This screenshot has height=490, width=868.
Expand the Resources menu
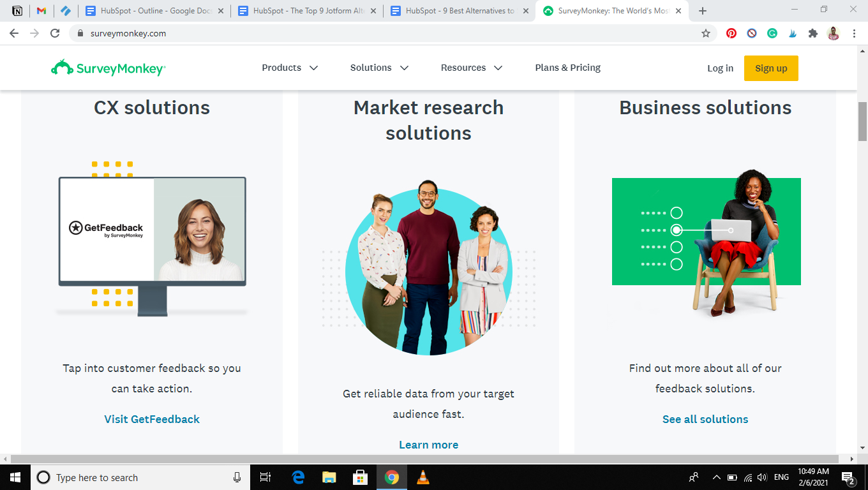472,68
